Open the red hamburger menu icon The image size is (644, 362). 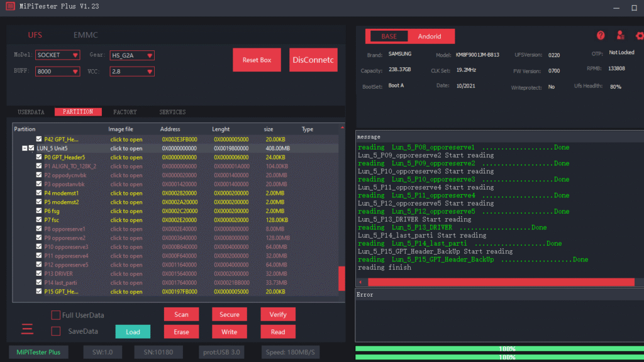click(x=27, y=329)
